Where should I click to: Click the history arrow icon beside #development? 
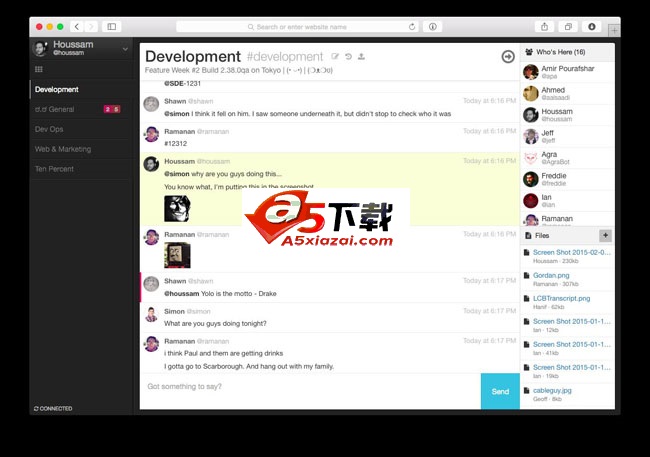pos(348,56)
